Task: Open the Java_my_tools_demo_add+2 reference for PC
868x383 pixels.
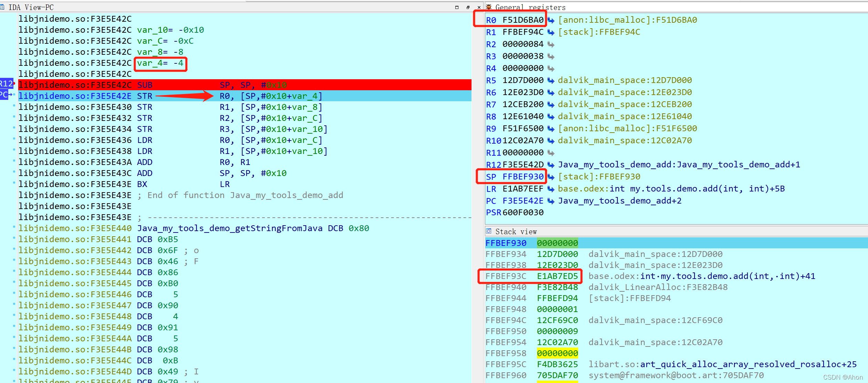Action: coord(620,201)
